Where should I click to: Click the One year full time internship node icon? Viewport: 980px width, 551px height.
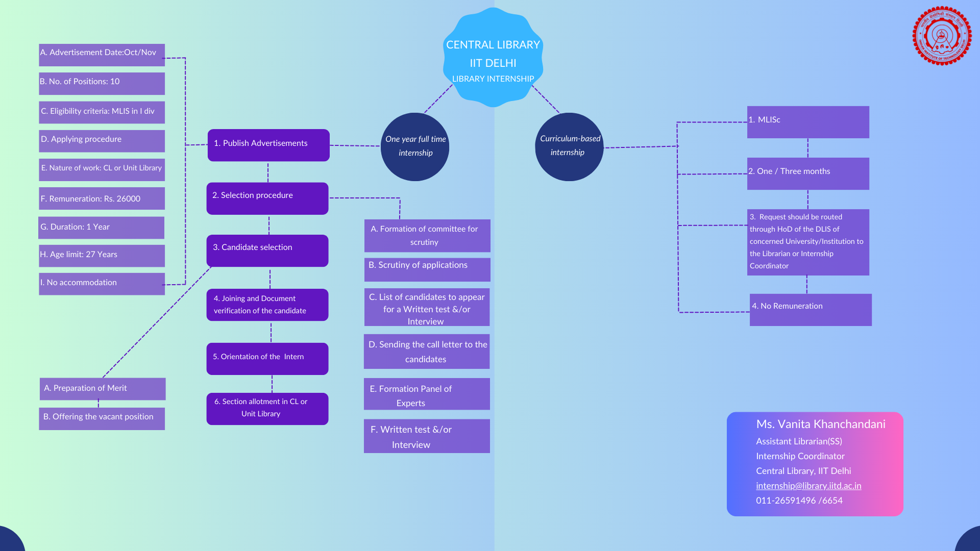(x=415, y=146)
